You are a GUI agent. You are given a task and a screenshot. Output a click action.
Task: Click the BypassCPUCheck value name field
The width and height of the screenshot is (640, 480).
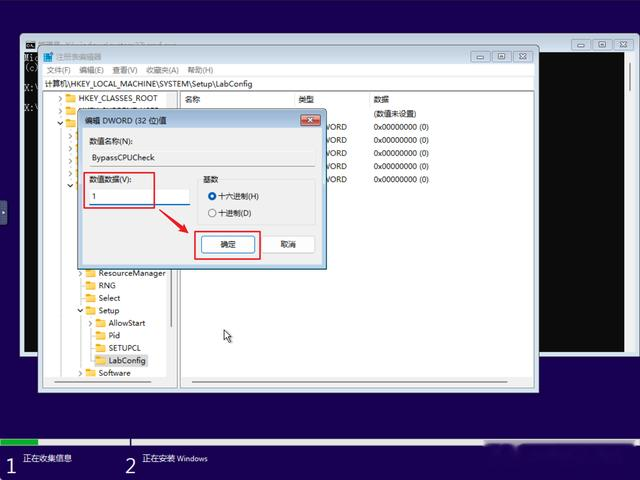(x=202, y=158)
